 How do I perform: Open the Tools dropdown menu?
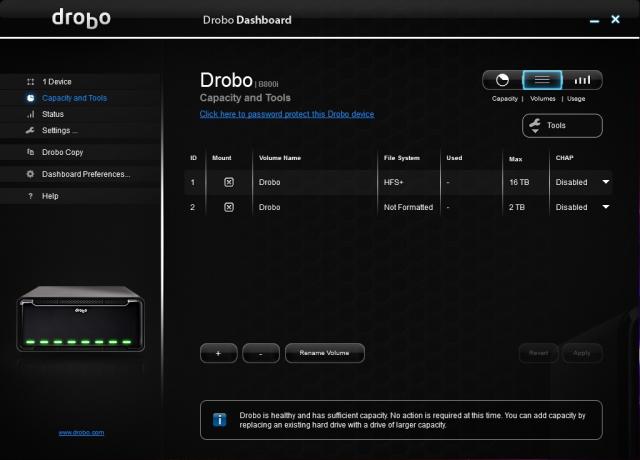(562, 125)
